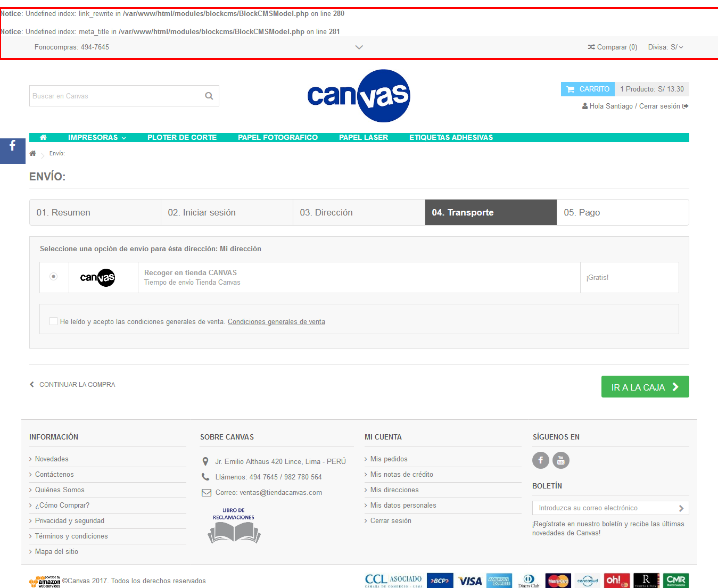Click the VISA payment logo
The height and width of the screenshot is (588, 718).
point(470,581)
